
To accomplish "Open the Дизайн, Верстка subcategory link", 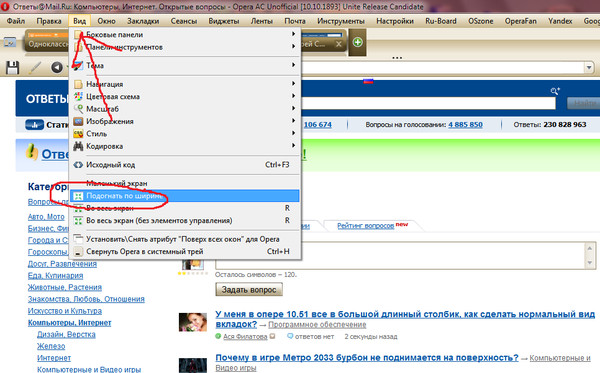I will (x=66, y=335).
